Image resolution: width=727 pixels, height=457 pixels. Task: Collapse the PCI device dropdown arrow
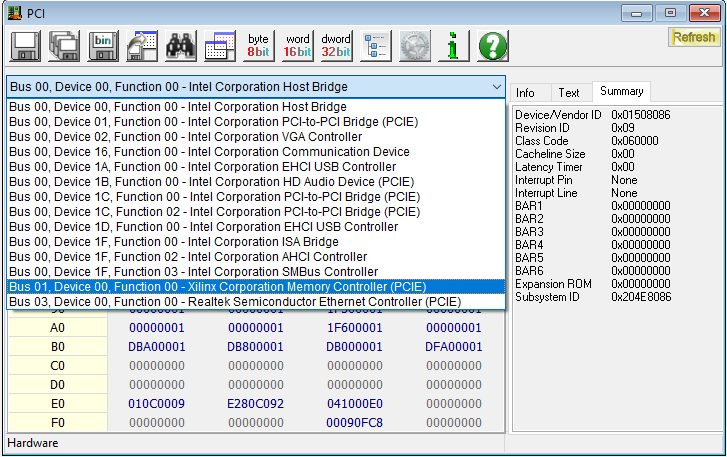click(497, 87)
